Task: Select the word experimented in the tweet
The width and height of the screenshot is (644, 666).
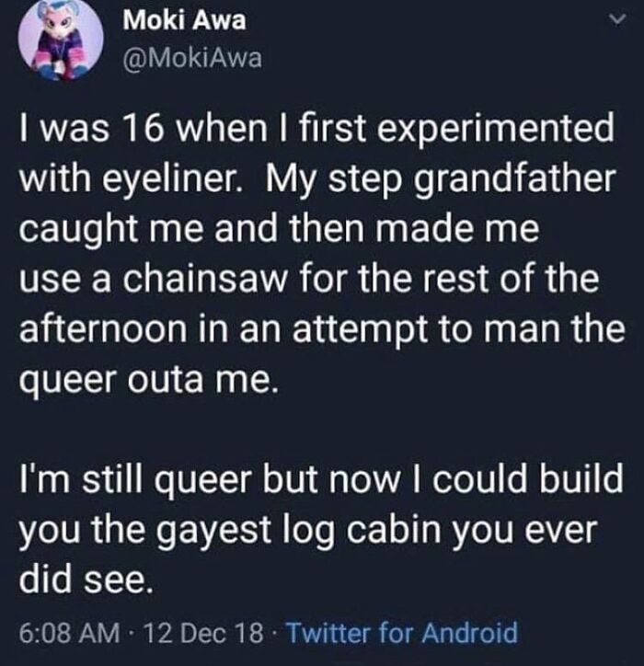Action: click(x=493, y=129)
